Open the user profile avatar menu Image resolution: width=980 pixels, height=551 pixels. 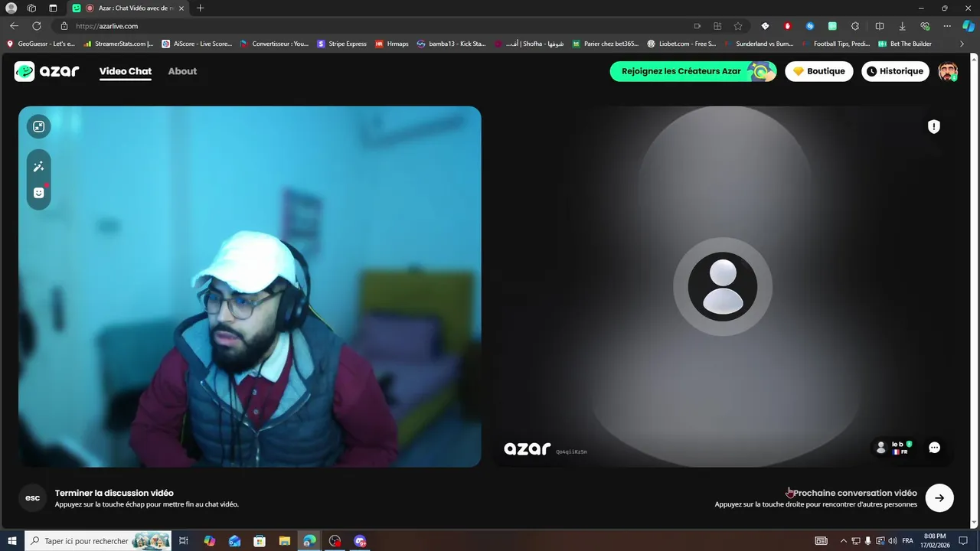[x=948, y=71]
